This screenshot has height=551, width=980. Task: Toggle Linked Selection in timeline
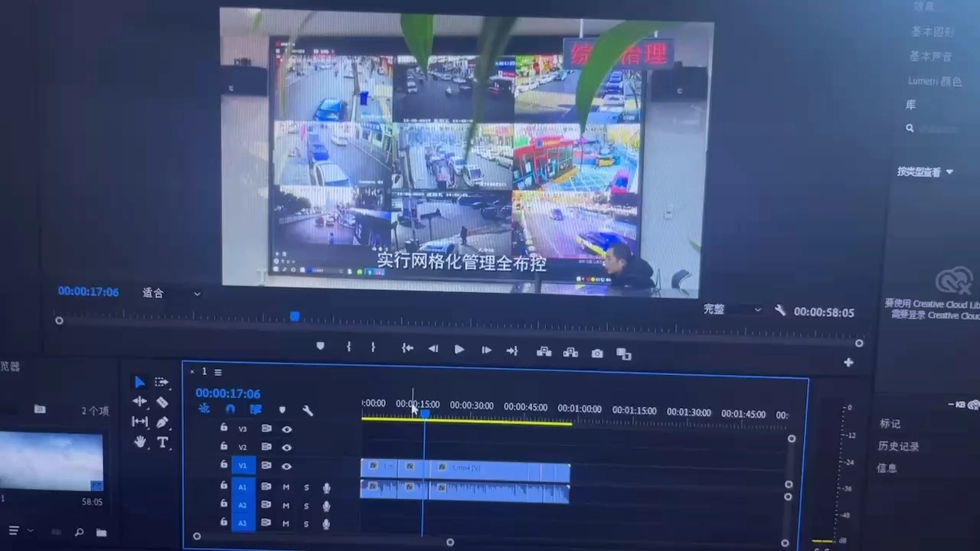click(256, 409)
